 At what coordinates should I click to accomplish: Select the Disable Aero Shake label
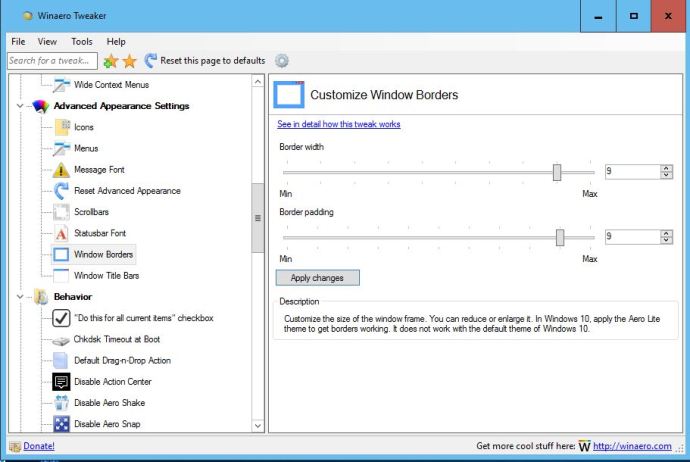pos(109,403)
